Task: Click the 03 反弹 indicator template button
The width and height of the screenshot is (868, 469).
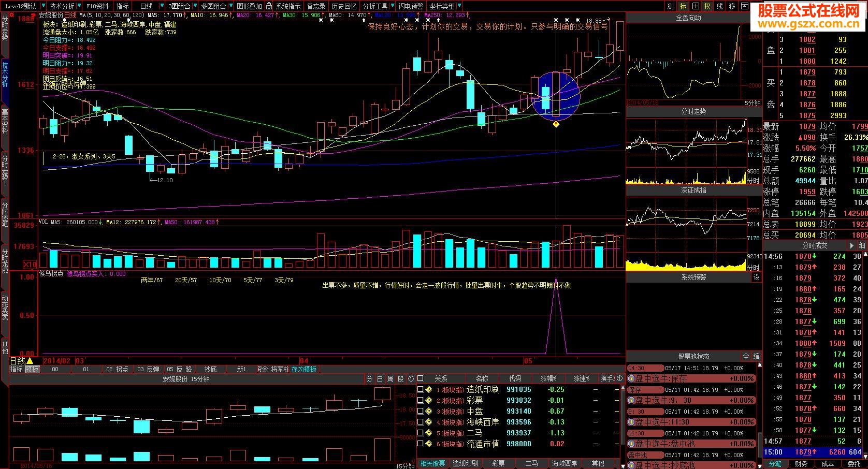Action: point(148,369)
